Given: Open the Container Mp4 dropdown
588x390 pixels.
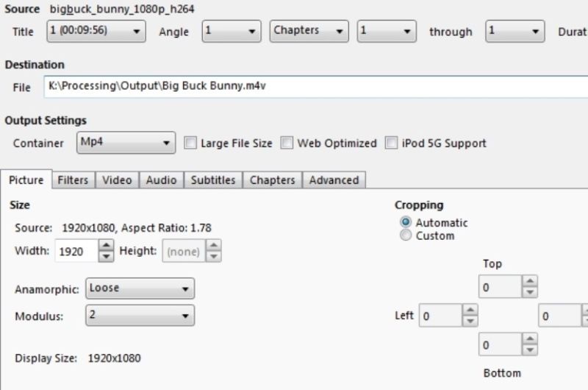Looking at the screenshot, I should point(126,143).
